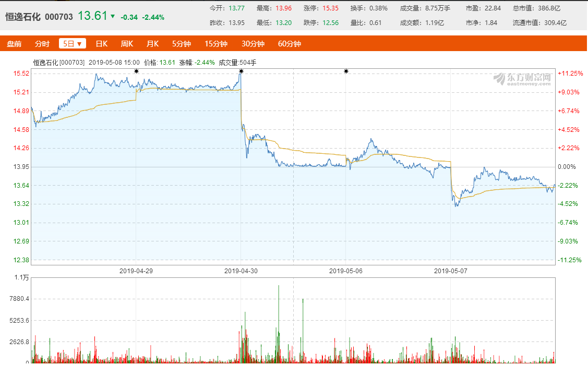
Task: Switch to the 15分钟 chart
Action: [x=216, y=44]
